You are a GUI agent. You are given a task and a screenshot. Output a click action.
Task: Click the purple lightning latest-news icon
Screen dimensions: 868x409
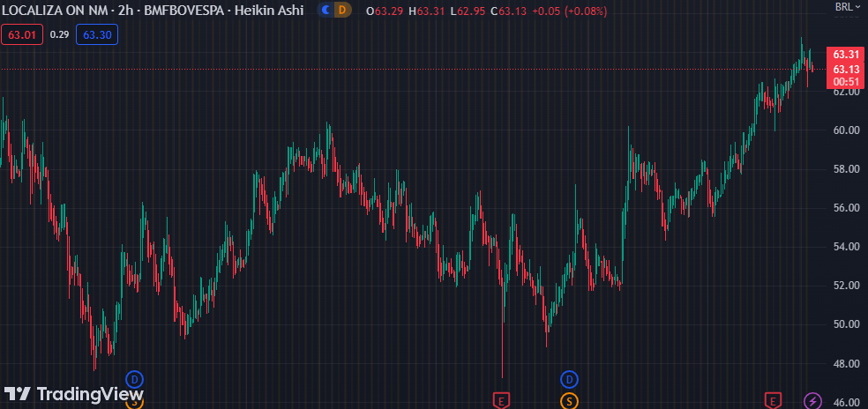click(812, 400)
